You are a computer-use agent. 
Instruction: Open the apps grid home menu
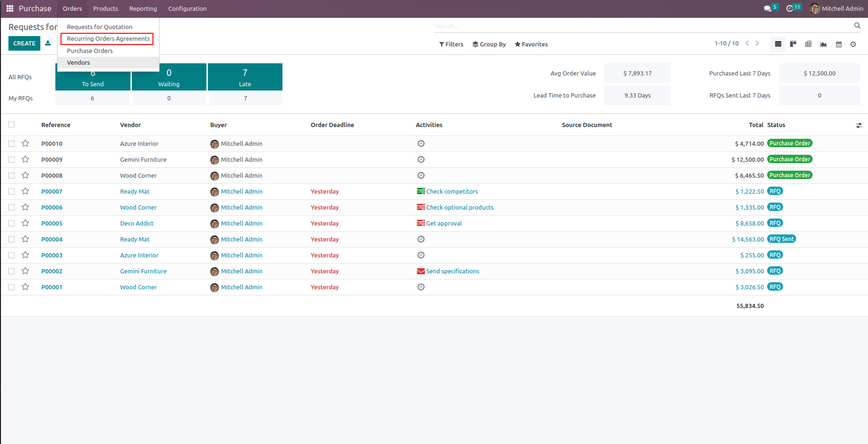[x=9, y=8]
